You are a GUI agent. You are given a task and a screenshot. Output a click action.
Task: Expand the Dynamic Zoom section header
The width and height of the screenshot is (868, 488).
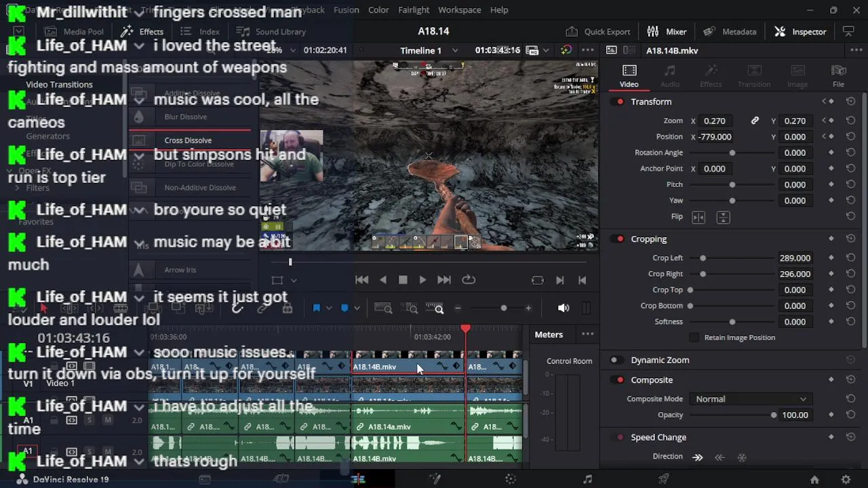click(660, 361)
